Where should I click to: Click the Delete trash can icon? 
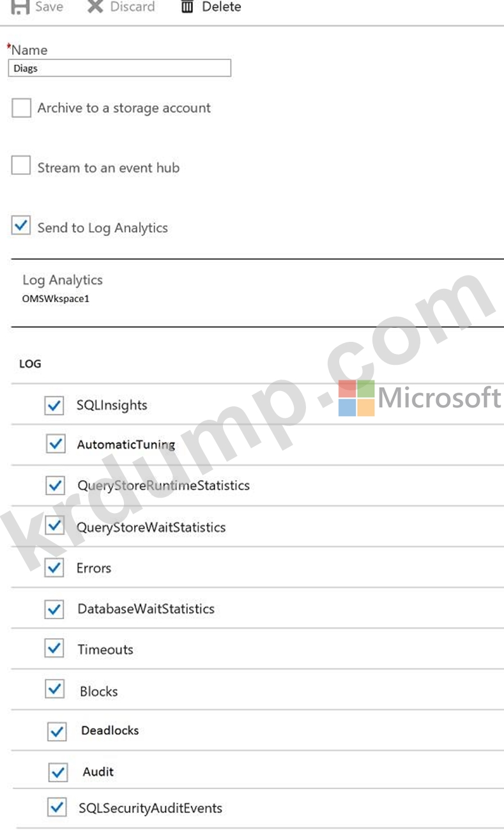187,7
